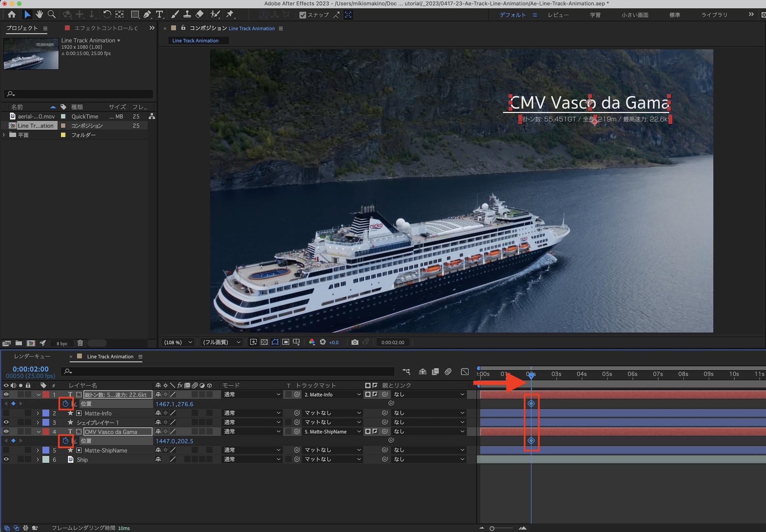Toggle position stopwatch on CMV Vasco layer

click(65, 441)
